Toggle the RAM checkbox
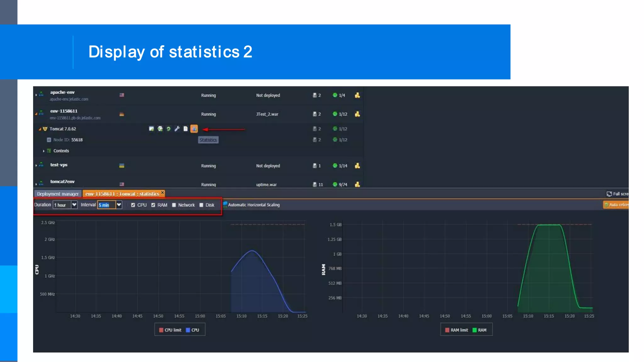Viewport: 644px width, 362px height. (153, 205)
